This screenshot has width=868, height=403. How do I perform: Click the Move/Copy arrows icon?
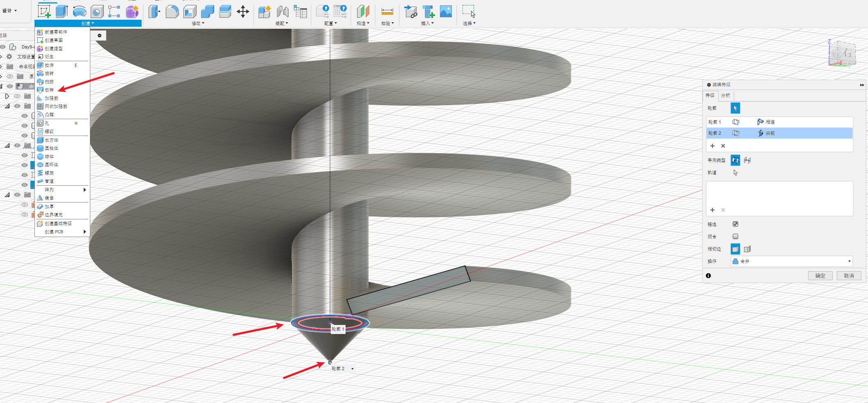click(243, 12)
